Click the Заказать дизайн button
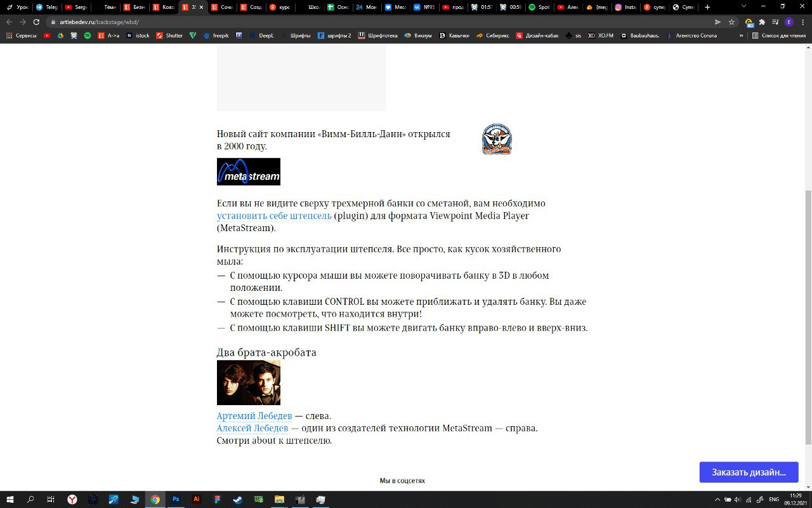Viewport: 812px width, 508px height. coord(749,472)
